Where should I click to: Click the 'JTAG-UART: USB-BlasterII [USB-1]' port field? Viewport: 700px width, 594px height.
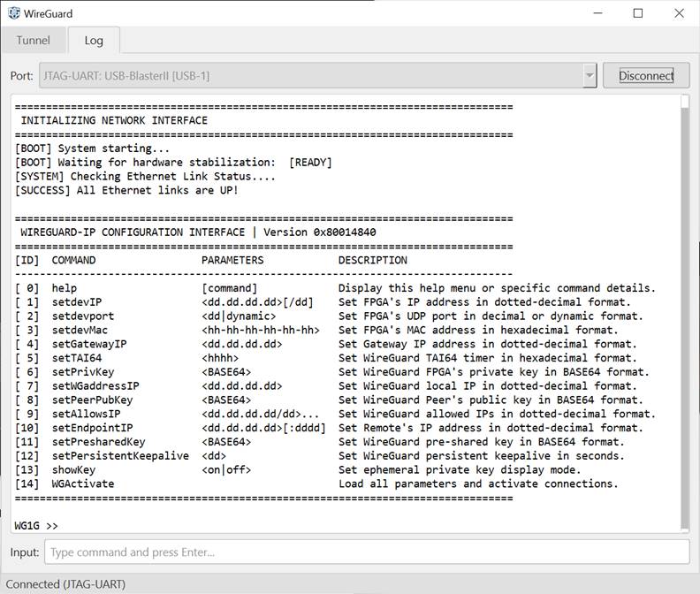pos(318,75)
